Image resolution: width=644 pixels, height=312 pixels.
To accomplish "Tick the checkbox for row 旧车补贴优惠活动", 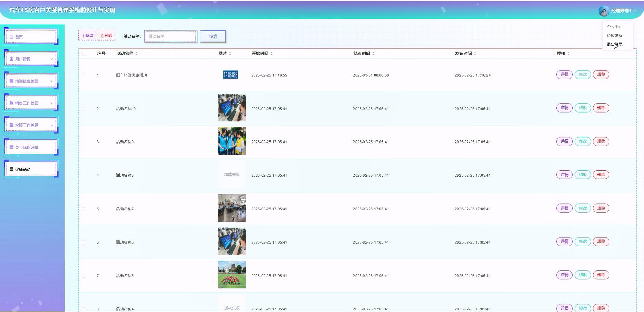I will (83, 75).
